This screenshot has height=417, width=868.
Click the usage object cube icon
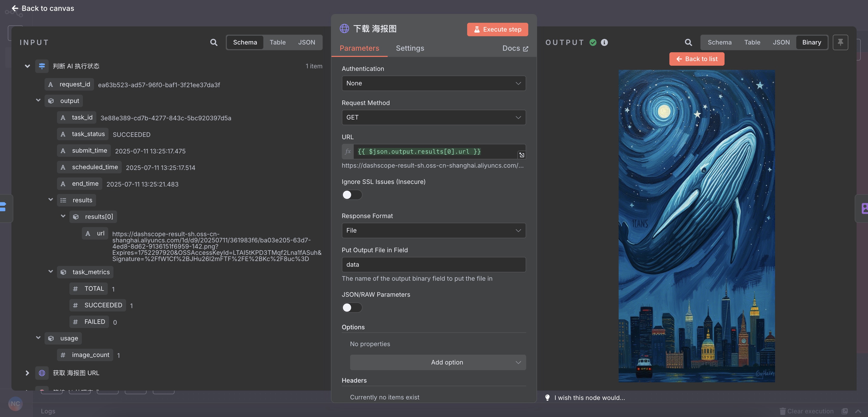(51, 338)
